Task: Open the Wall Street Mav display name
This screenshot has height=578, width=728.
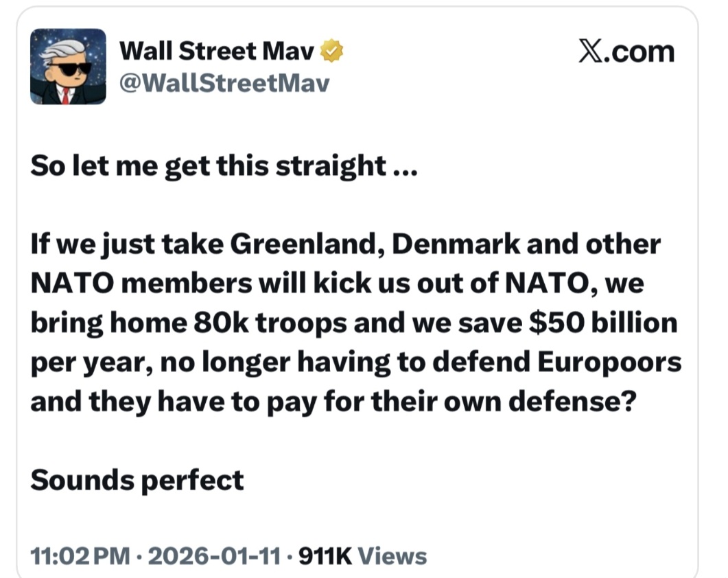Action: [217, 51]
